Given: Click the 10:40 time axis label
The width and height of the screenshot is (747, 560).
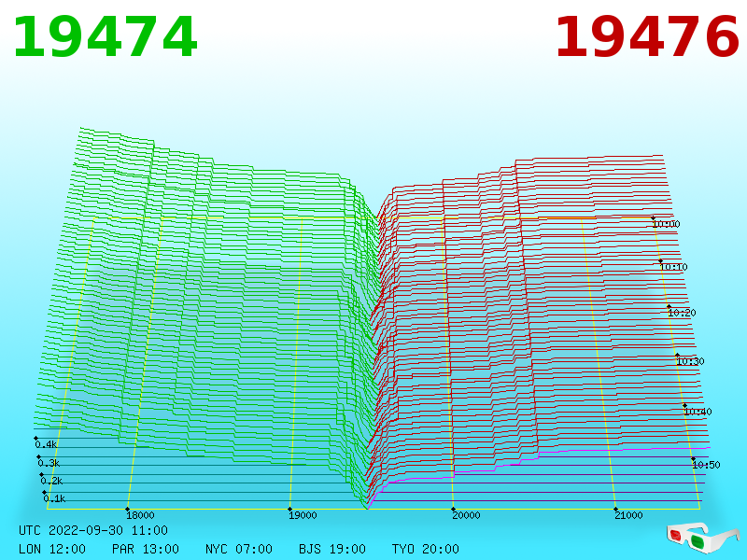Looking at the screenshot, I should click(698, 412).
